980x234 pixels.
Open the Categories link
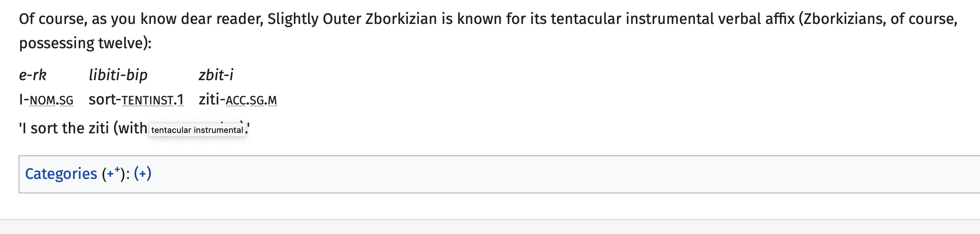click(61, 174)
